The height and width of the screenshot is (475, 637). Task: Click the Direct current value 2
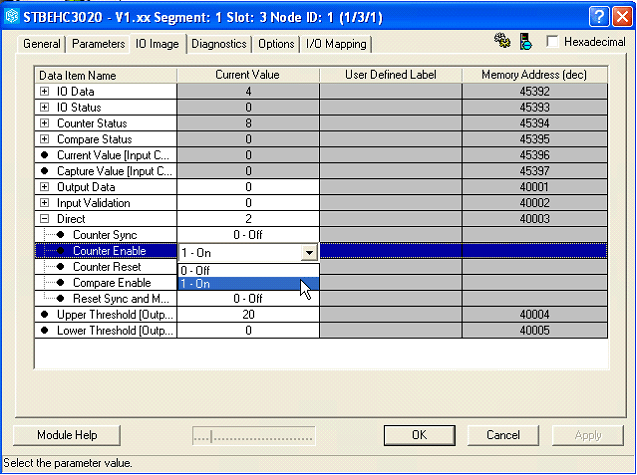(248, 219)
